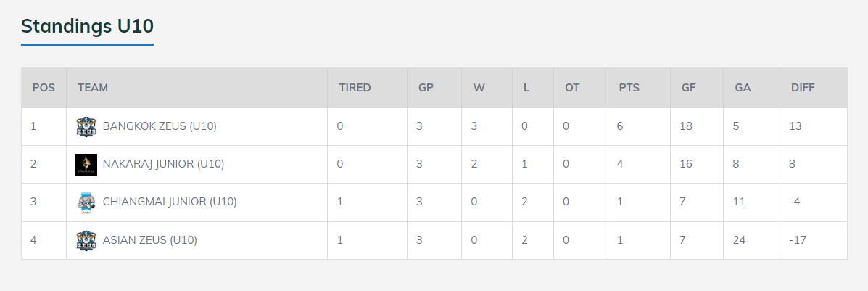Image resolution: width=868 pixels, height=291 pixels.
Task: Sort by the DIFF column header
Action: point(803,88)
